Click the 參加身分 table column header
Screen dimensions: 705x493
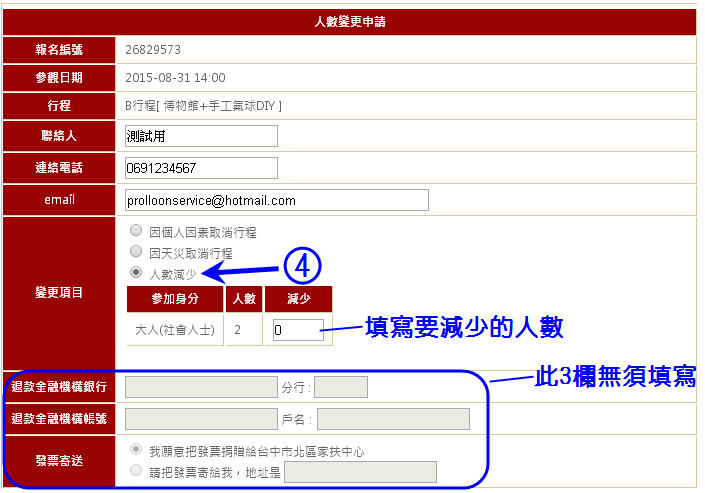click(x=174, y=299)
